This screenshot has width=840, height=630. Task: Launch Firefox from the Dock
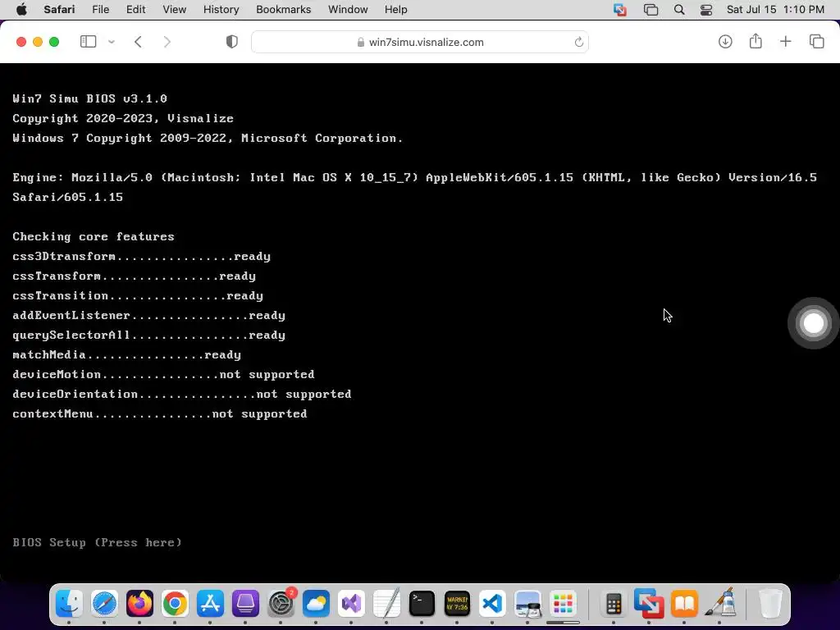point(139,604)
